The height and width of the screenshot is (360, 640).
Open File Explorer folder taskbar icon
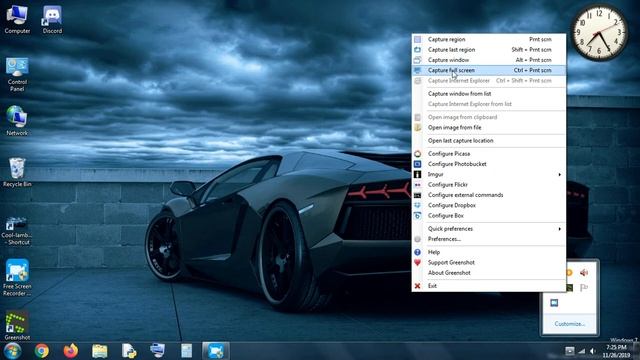(x=100, y=351)
